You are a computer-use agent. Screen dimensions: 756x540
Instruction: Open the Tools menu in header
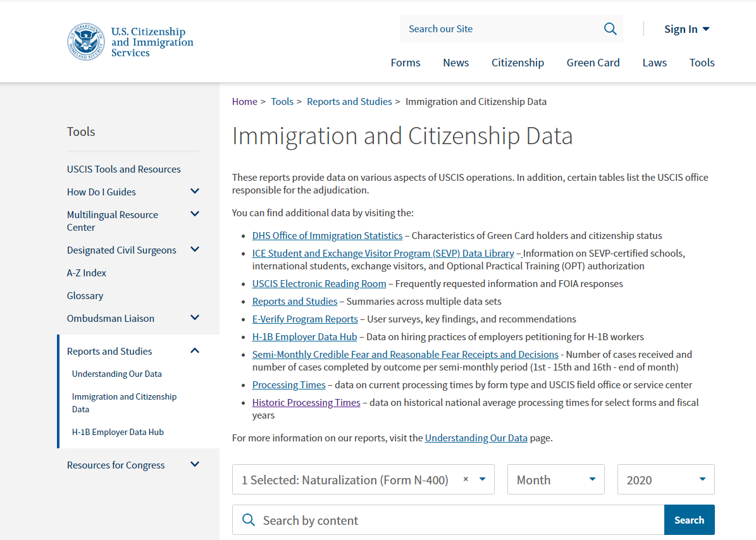pyautogui.click(x=702, y=63)
